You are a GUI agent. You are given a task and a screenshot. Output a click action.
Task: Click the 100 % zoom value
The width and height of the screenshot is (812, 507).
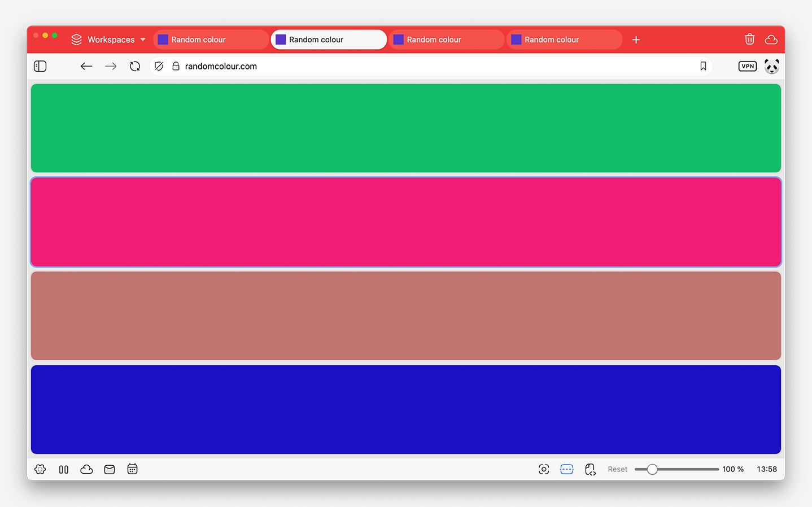(x=733, y=469)
